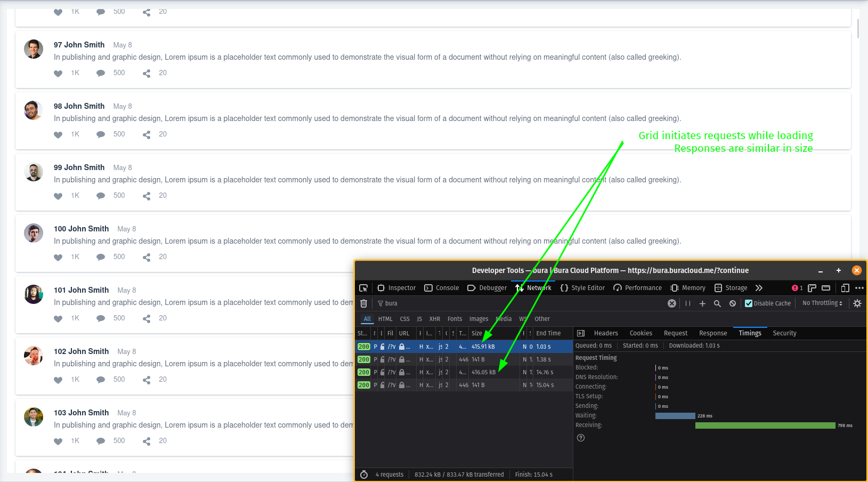Open the timings help question mark icon
Image resolution: width=868 pixels, height=482 pixels.
pos(581,438)
